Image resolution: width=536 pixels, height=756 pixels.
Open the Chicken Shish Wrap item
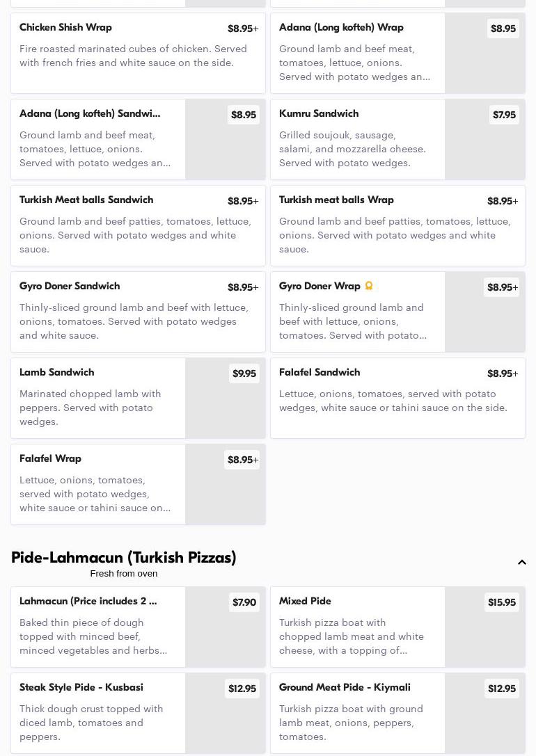(x=138, y=53)
